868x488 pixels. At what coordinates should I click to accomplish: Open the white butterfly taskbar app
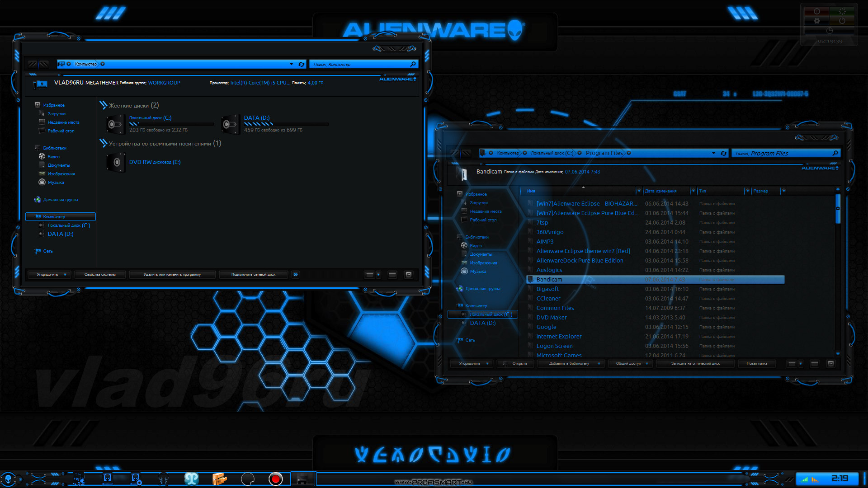(191, 479)
